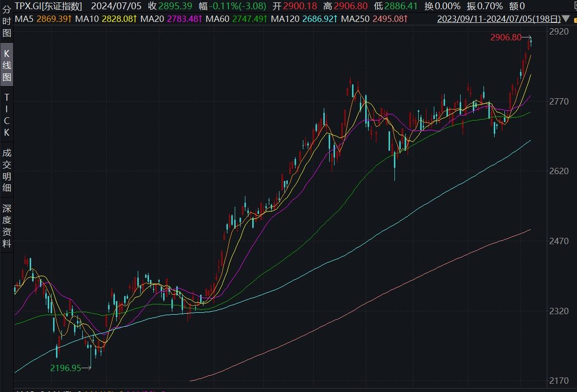The width and height of the screenshot is (577, 392).
Task: Click the TPX.GI[东证指数] ticker title
Action: [x=49, y=6]
